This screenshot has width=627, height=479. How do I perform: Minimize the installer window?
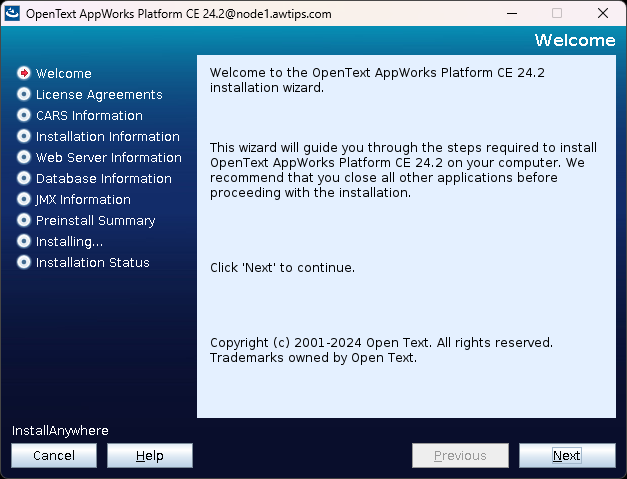pos(510,14)
